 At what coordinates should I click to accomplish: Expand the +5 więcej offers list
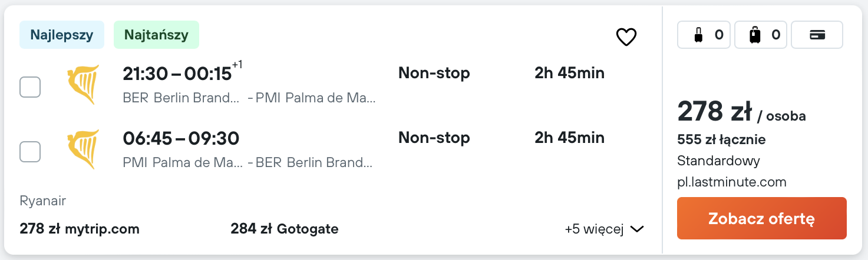coord(604,229)
